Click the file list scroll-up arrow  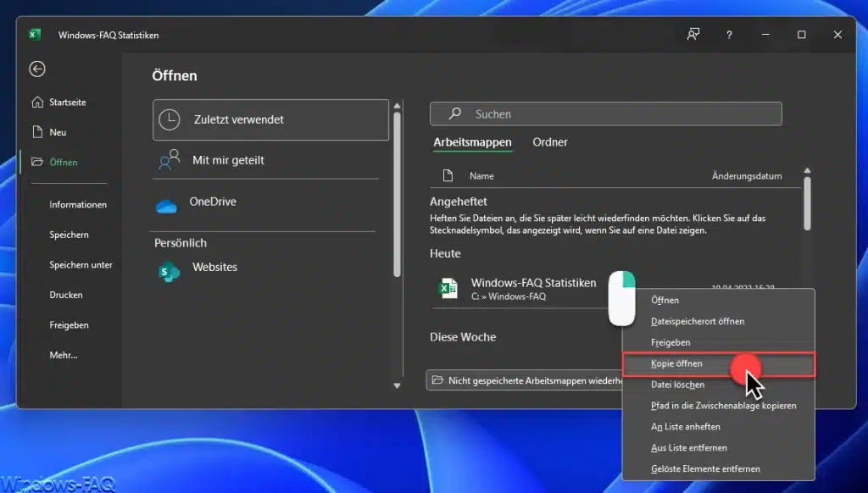pyautogui.click(x=807, y=170)
